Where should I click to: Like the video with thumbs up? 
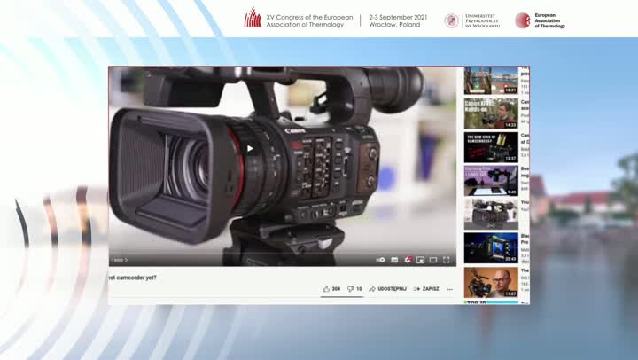(x=331, y=289)
